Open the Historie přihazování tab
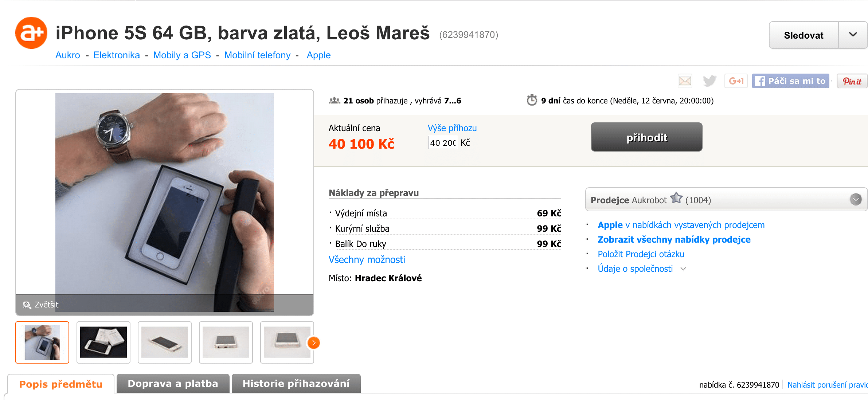The image size is (868, 400). (x=296, y=384)
